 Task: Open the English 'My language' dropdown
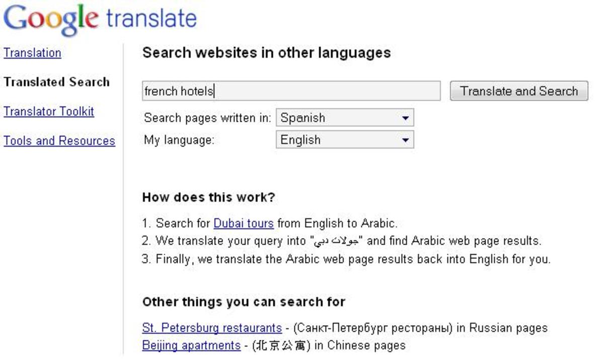[345, 139]
